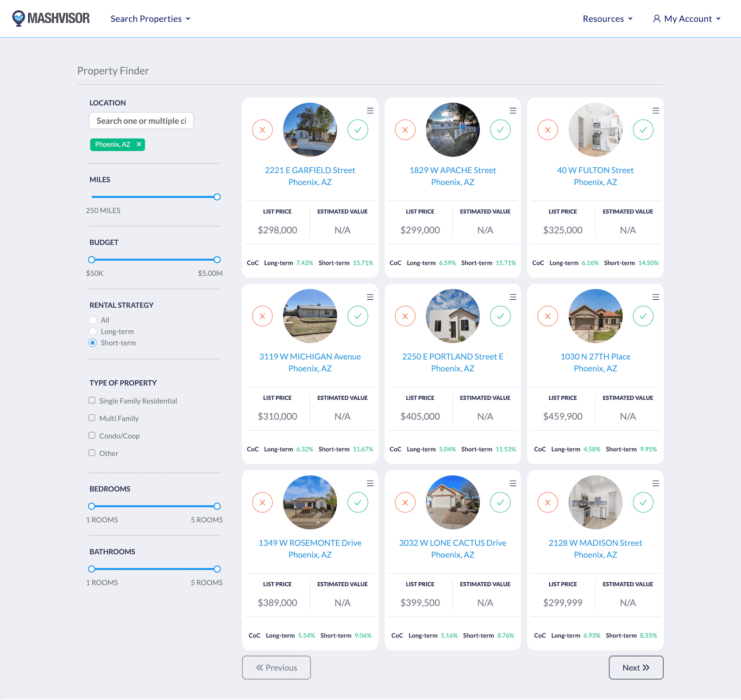741x700 pixels.
Task: Remove the Phoenix, AZ location tag
Action: pos(139,145)
